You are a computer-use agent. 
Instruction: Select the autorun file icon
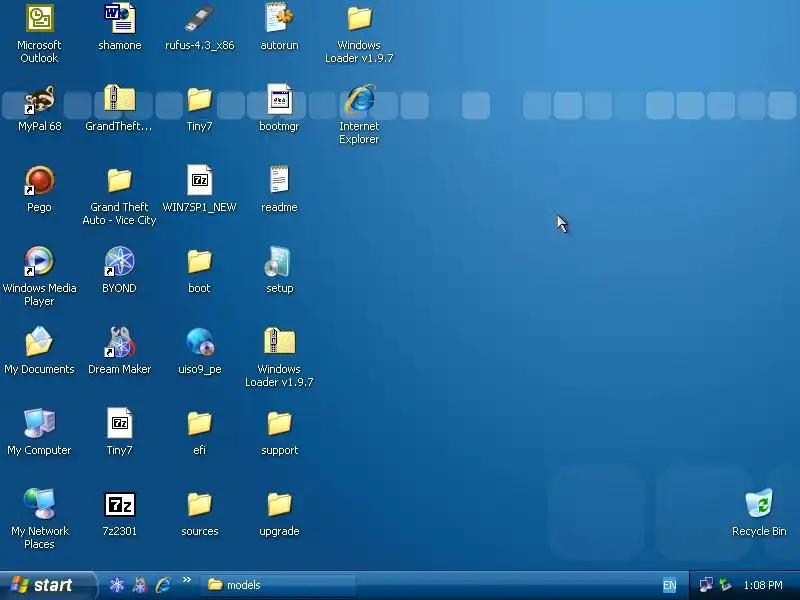click(x=279, y=18)
